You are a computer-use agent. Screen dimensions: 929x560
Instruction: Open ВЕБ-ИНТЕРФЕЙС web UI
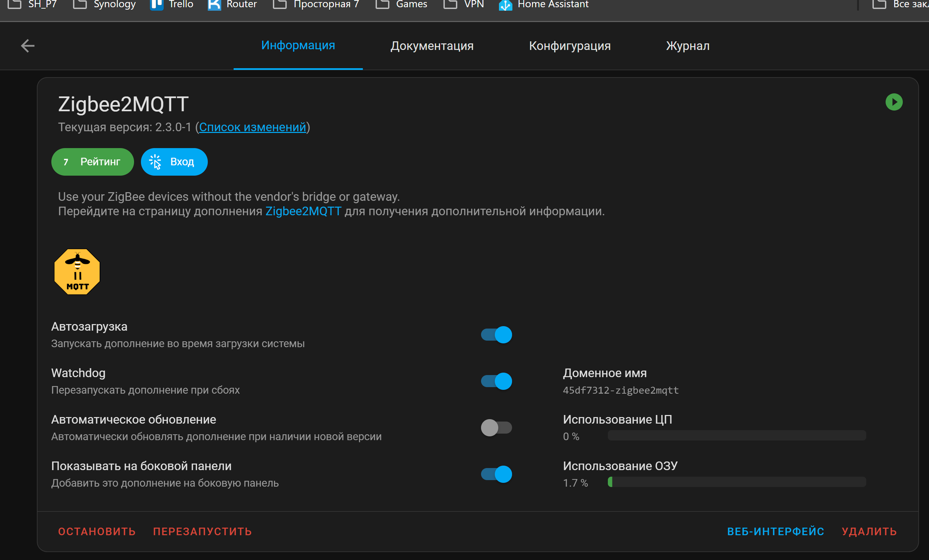[776, 531]
